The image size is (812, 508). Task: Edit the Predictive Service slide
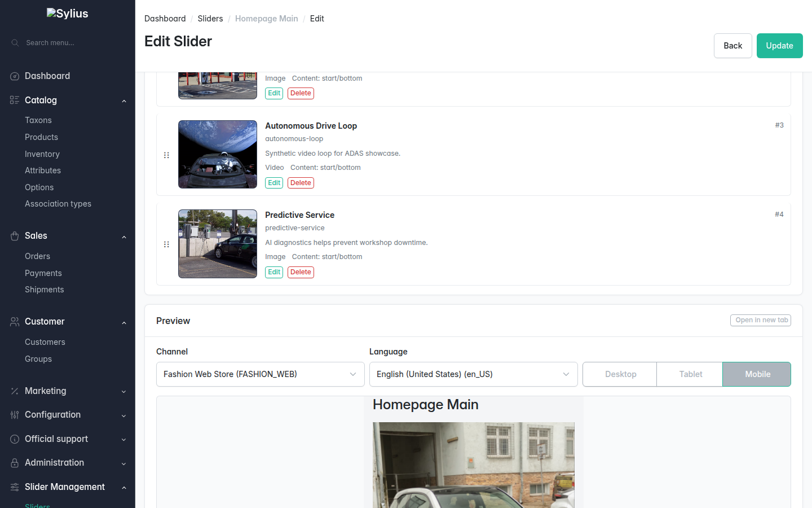pyautogui.click(x=274, y=272)
